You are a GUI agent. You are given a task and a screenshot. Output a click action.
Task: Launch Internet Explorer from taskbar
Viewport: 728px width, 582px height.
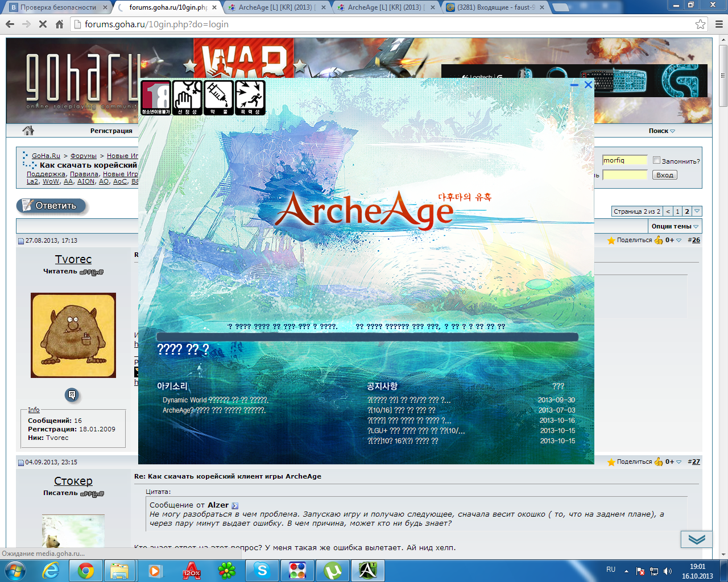[x=51, y=570]
